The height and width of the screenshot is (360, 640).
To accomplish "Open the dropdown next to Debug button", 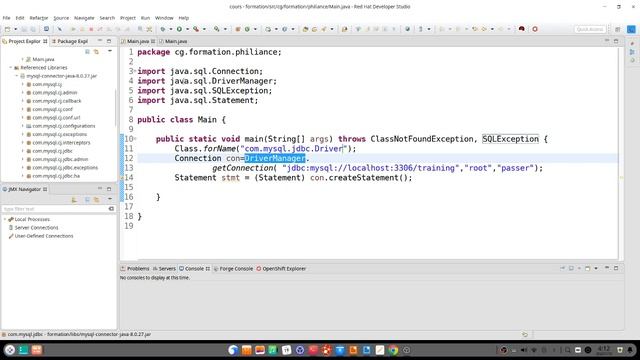I will [x=171, y=29].
